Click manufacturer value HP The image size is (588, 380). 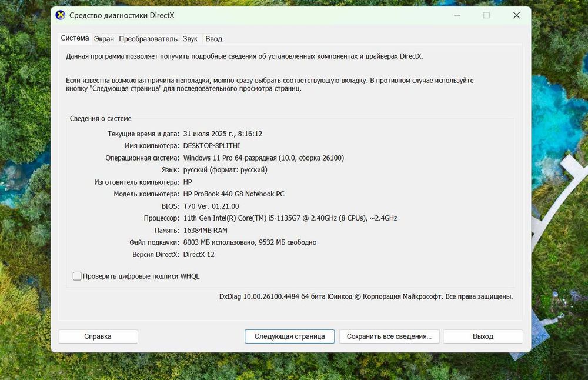tap(188, 182)
